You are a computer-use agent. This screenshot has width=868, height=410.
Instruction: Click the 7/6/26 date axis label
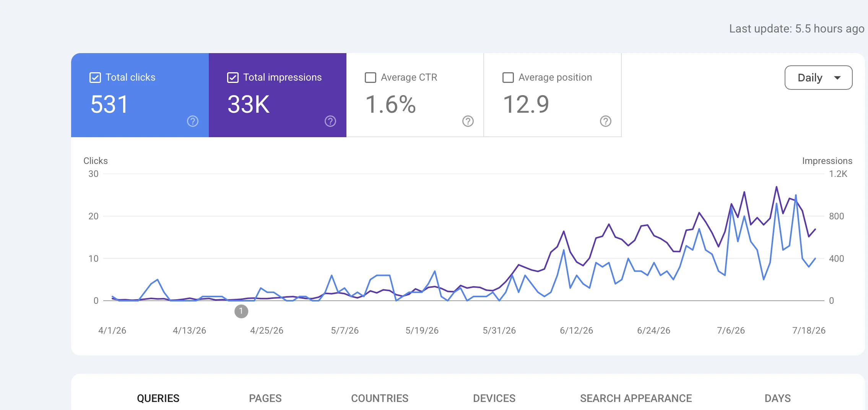[x=731, y=331]
